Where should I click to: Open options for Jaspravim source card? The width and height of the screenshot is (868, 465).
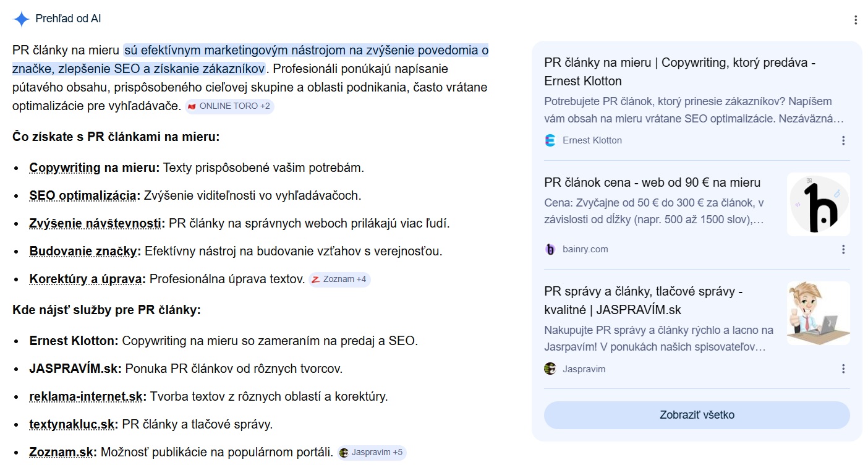[x=843, y=369]
